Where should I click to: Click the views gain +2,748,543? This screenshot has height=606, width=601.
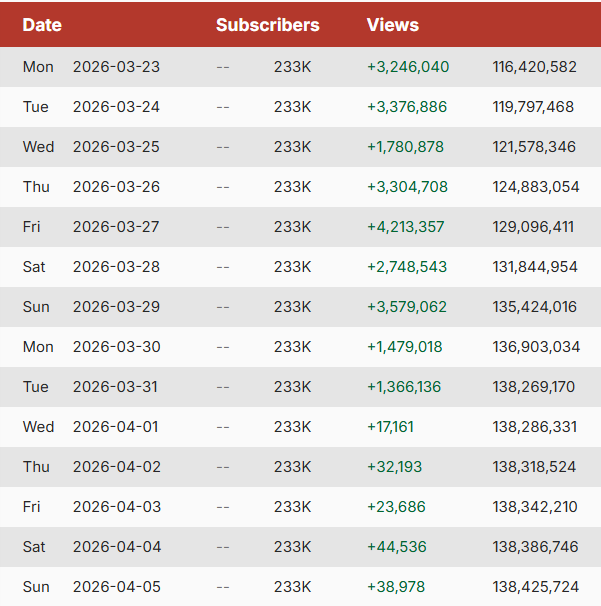click(x=407, y=267)
